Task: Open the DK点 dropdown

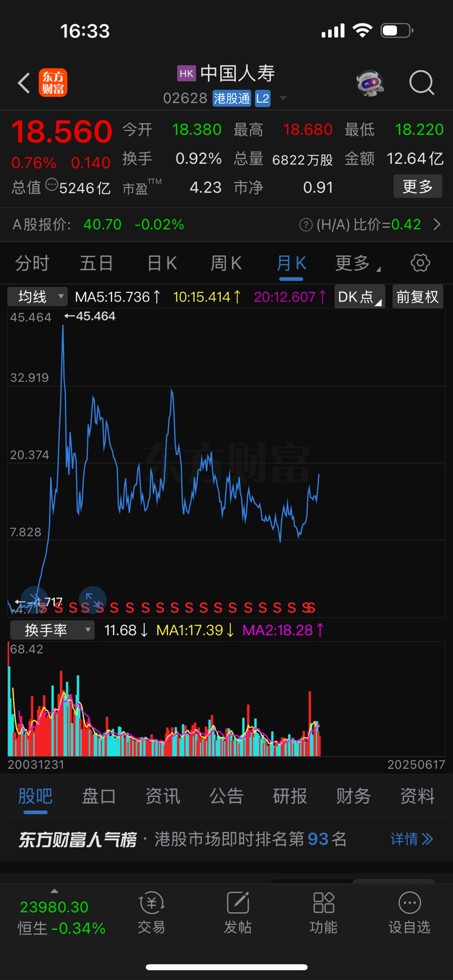Action: 360,296
